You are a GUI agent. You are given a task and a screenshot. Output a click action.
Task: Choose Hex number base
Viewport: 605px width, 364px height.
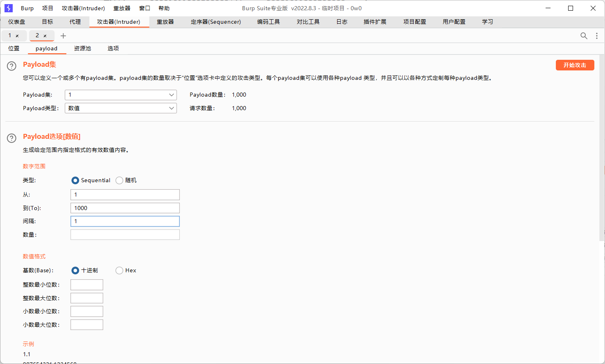pyautogui.click(x=119, y=270)
